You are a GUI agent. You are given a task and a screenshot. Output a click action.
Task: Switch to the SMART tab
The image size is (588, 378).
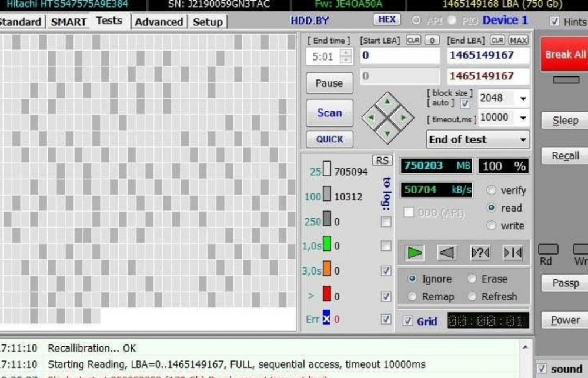69,22
